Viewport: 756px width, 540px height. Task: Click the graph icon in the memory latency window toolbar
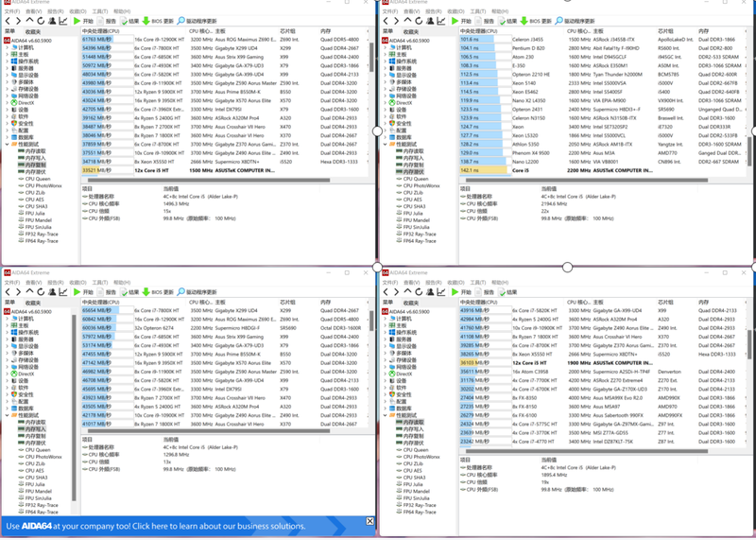441,21
